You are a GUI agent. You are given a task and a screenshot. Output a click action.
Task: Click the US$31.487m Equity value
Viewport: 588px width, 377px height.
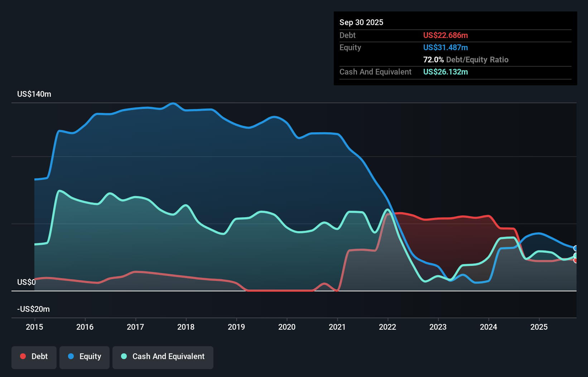(445, 47)
